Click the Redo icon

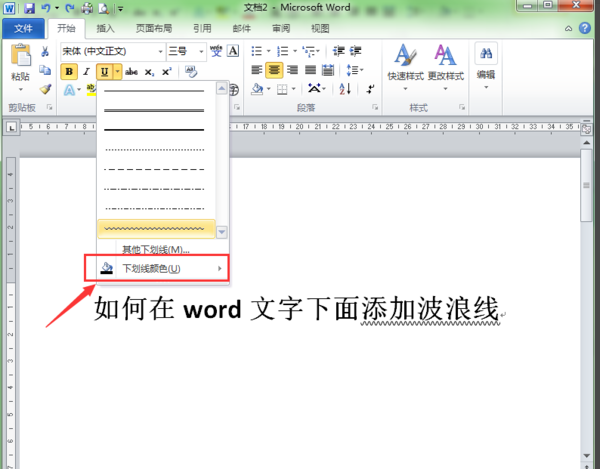pos(69,8)
